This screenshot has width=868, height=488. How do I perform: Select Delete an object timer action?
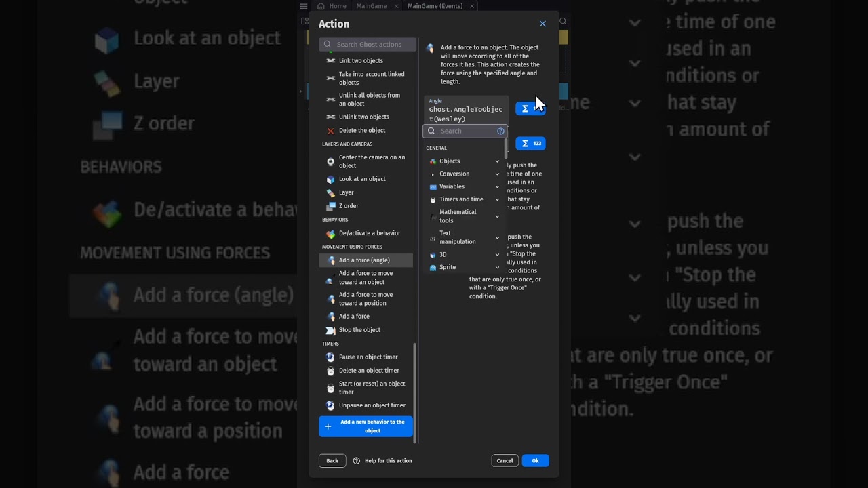pyautogui.click(x=366, y=371)
